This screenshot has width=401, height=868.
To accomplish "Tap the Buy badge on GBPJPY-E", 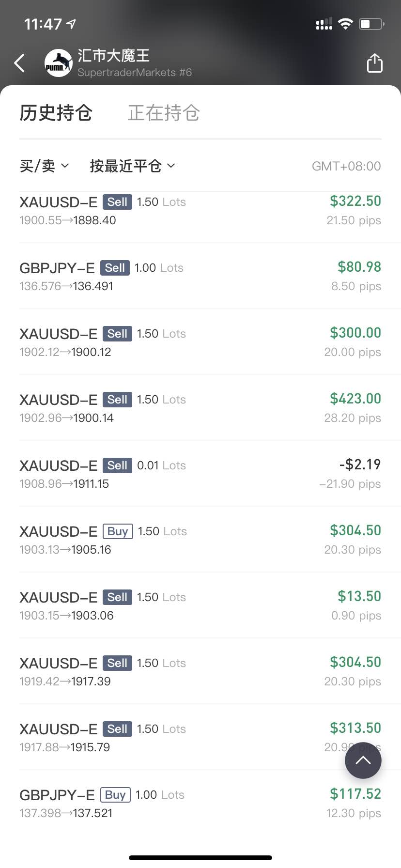I will click(115, 795).
